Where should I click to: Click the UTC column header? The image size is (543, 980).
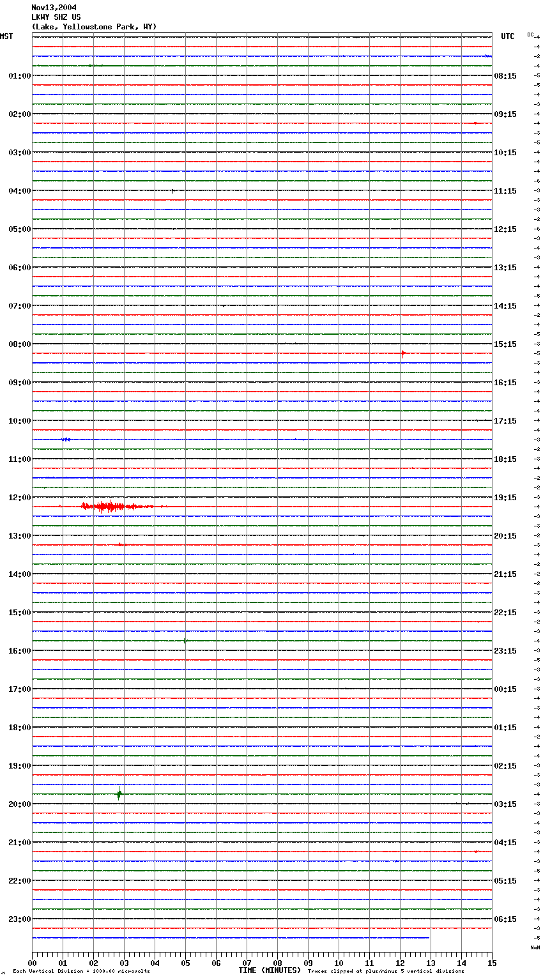coord(508,36)
